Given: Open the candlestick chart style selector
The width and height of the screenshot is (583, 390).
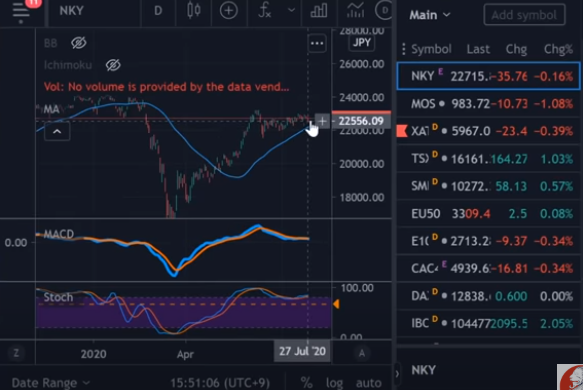Looking at the screenshot, I should point(194,10).
